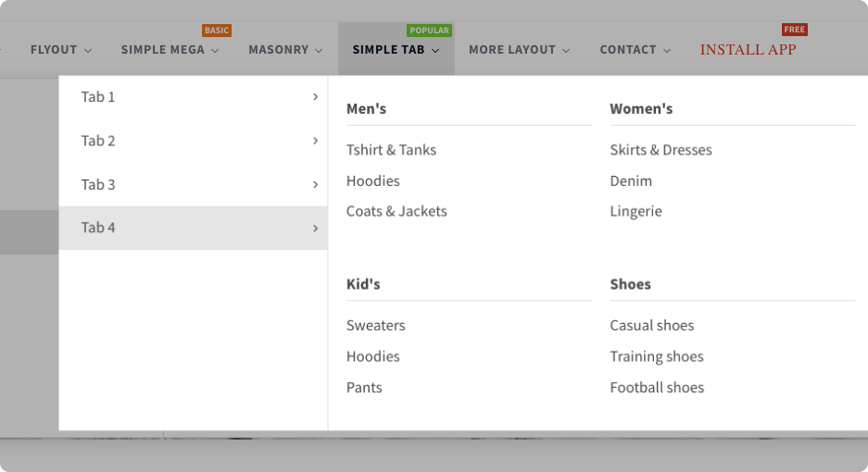The width and height of the screenshot is (868, 472).
Task: Select Pants under Kid's
Action: pyautogui.click(x=364, y=388)
